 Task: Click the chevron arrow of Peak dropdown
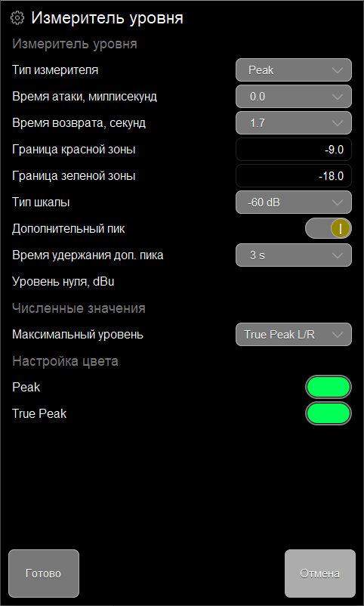(x=338, y=70)
